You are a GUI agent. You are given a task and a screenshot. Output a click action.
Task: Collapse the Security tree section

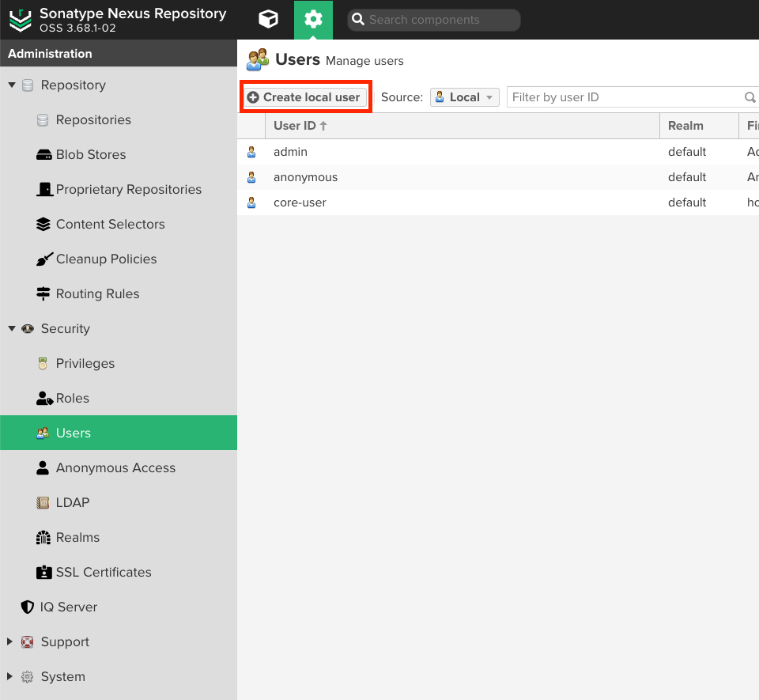click(12, 329)
